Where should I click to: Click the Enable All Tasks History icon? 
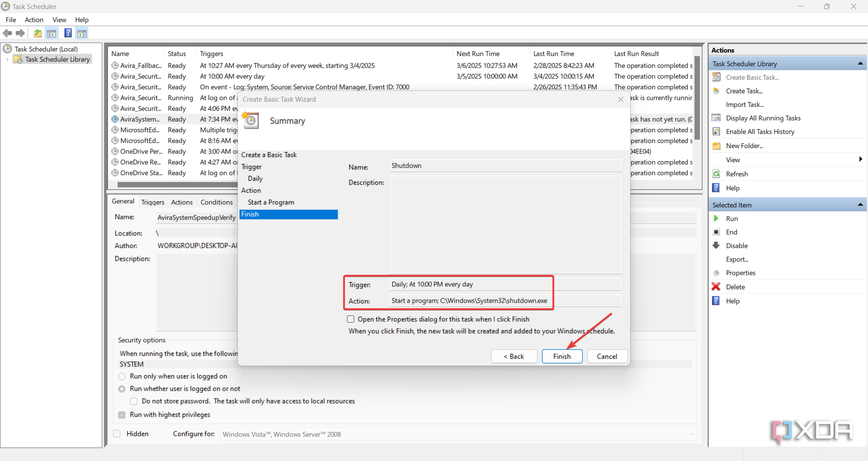717,132
